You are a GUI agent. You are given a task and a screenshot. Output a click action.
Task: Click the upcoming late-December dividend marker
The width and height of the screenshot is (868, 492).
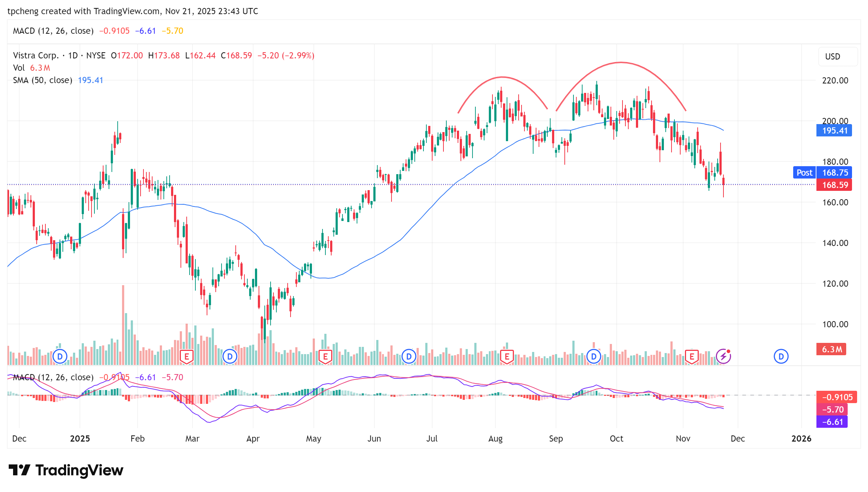coord(781,356)
